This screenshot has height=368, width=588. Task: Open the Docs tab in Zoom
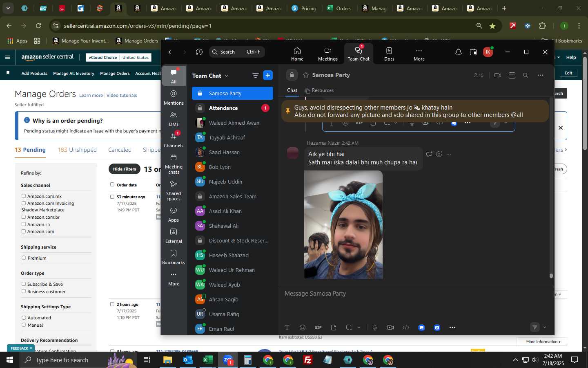point(389,54)
